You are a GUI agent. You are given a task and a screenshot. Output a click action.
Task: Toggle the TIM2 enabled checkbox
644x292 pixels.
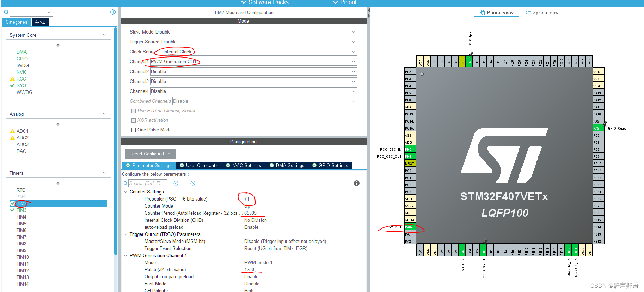point(12,203)
